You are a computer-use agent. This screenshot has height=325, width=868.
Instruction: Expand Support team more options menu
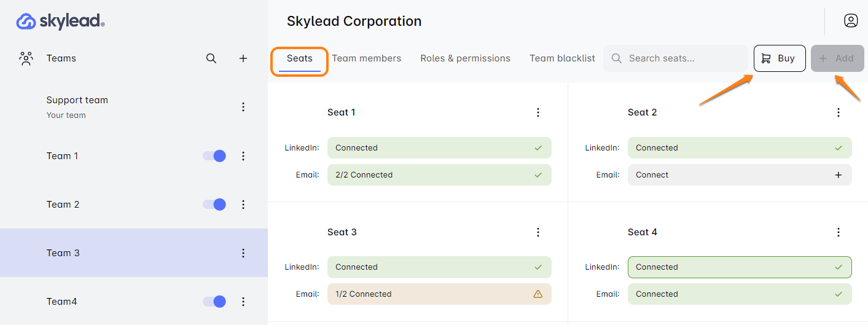[x=243, y=107]
